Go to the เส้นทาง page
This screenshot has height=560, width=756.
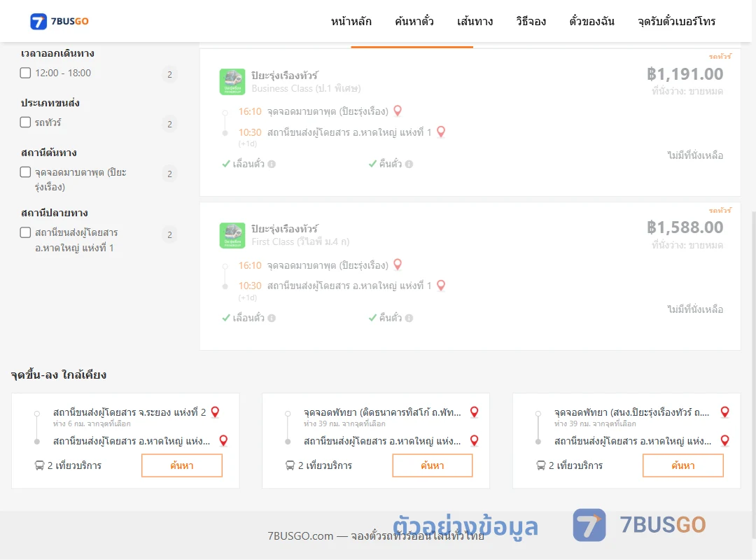475,21
